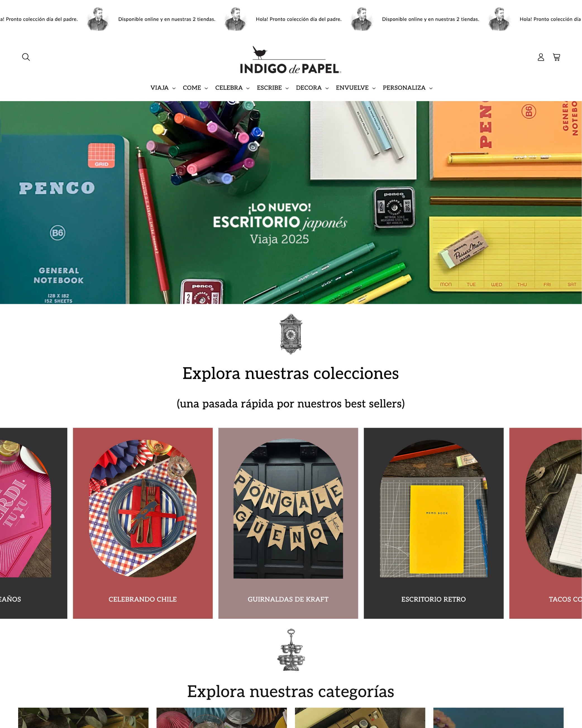Click the cup stand illustration
The width and height of the screenshot is (582, 728).
(291, 650)
